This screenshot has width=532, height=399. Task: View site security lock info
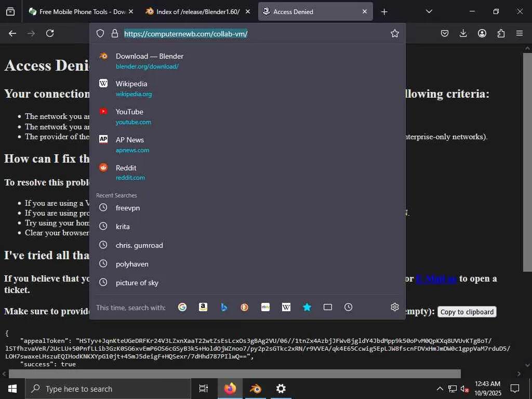(x=115, y=33)
